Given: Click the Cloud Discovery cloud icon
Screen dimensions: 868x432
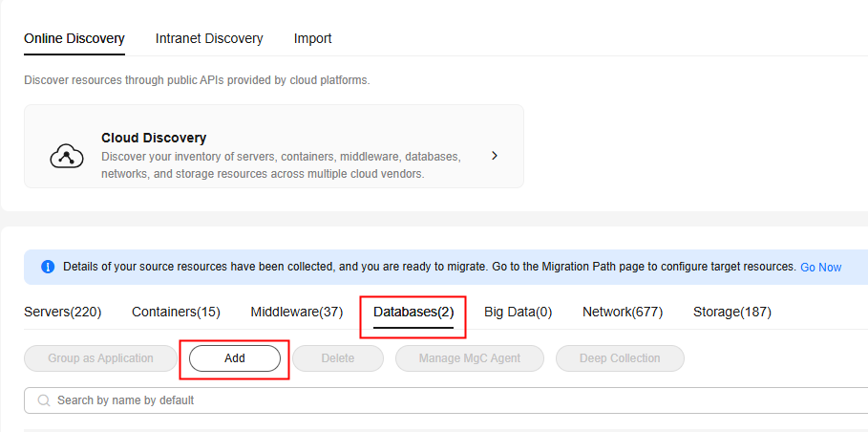Looking at the screenshot, I should 67,156.
